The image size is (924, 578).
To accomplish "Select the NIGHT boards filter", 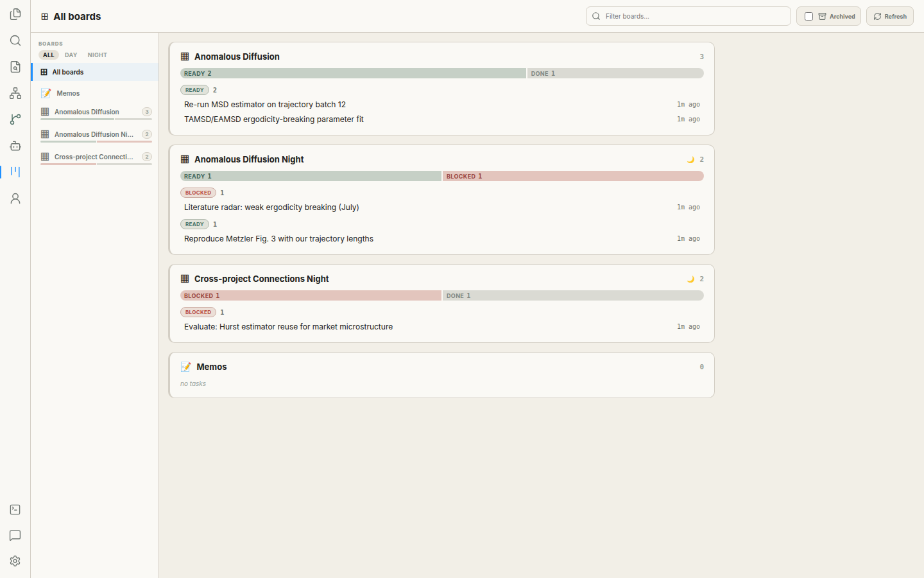I will point(98,55).
